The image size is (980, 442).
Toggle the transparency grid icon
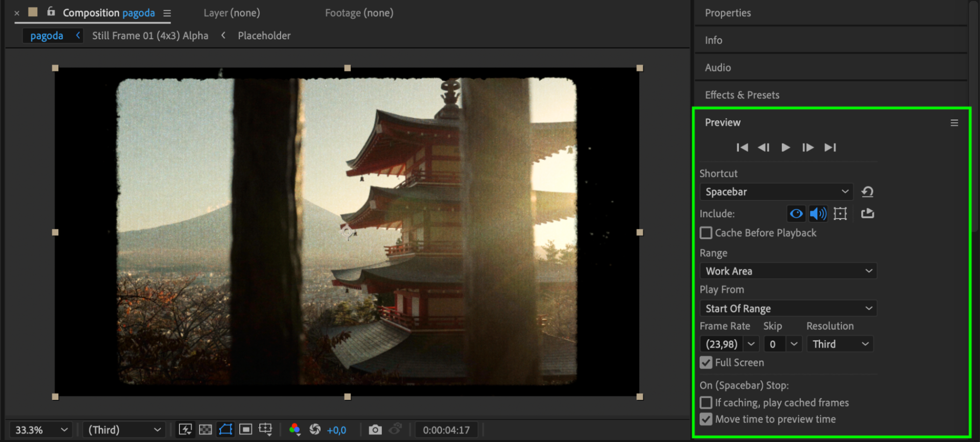[205, 430]
